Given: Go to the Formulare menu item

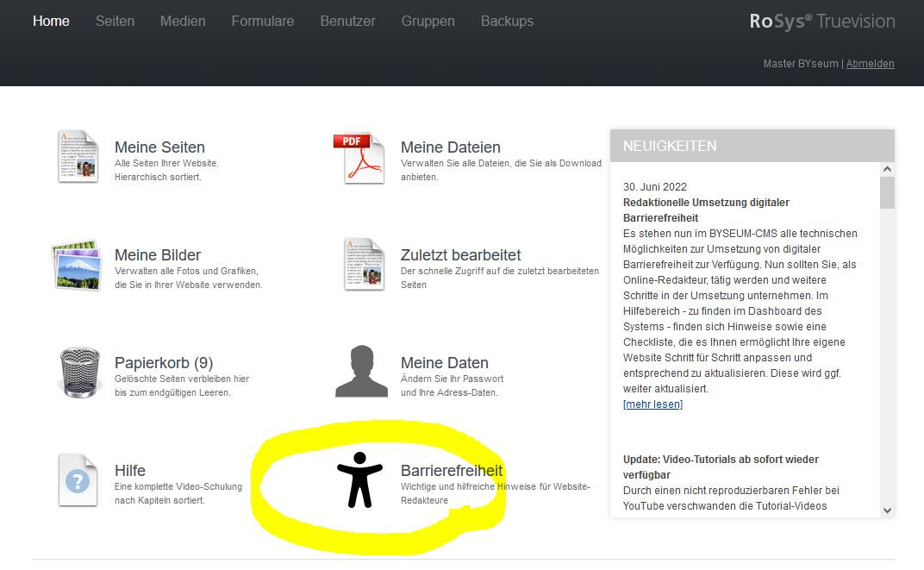Looking at the screenshot, I should pyautogui.click(x=263, y=21).
